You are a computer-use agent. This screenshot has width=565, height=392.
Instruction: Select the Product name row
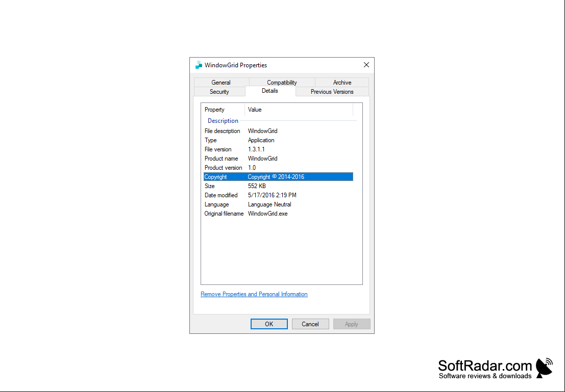pyautogui.click(x=278, y=159)
